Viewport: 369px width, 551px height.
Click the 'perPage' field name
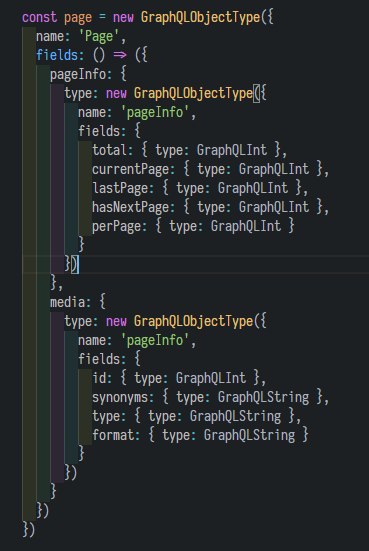(x=117, y=227)
